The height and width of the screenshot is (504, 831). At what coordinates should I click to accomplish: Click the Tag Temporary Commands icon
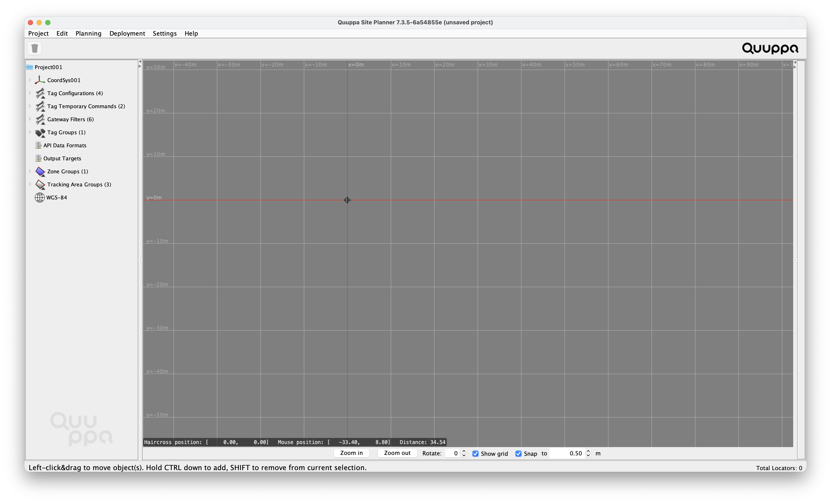pos(40,106)
